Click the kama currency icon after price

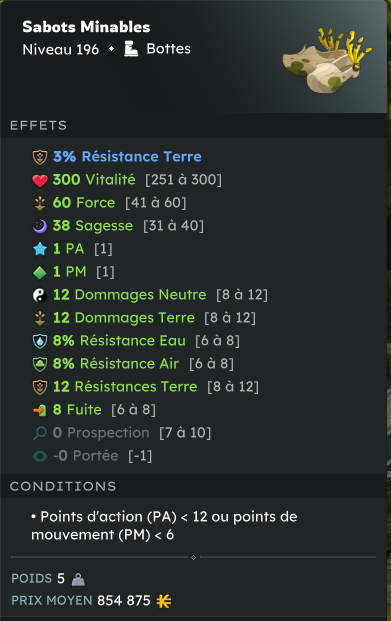click(164, 601)
